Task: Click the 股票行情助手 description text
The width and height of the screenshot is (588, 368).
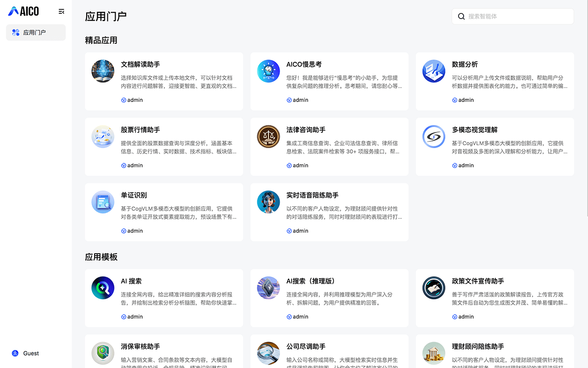Action: coord(179,147)
